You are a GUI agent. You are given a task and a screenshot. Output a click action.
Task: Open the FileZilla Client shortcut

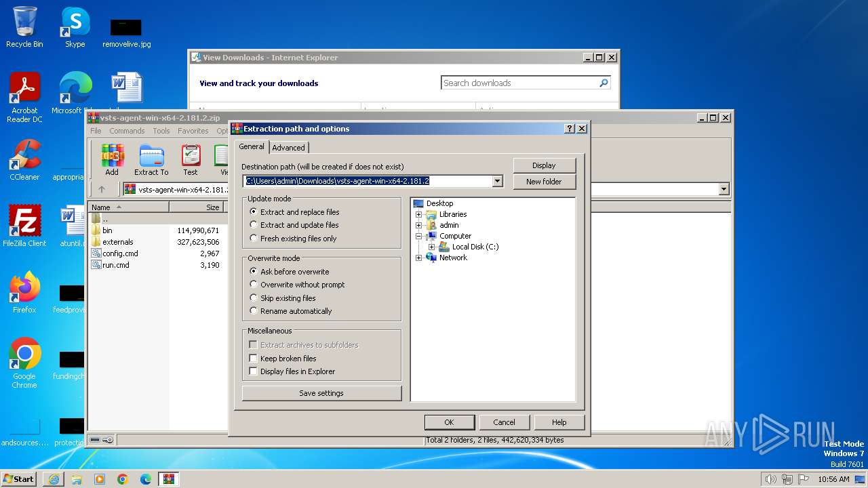(24, 226)
